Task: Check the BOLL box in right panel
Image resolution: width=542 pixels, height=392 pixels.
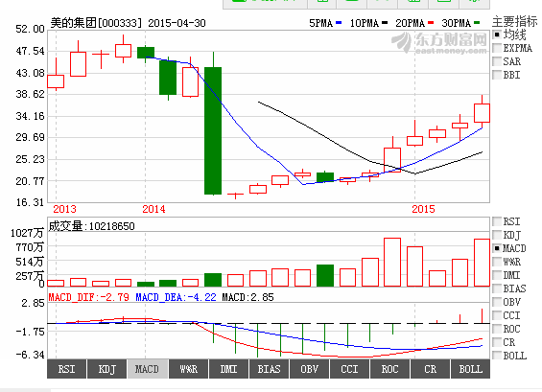Action: pos(497,356)
